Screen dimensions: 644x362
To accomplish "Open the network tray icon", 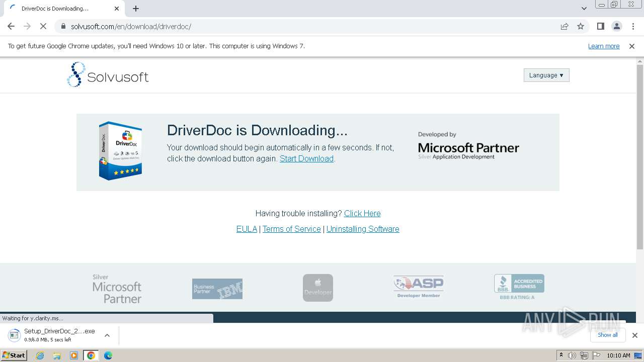I will 584,355.
